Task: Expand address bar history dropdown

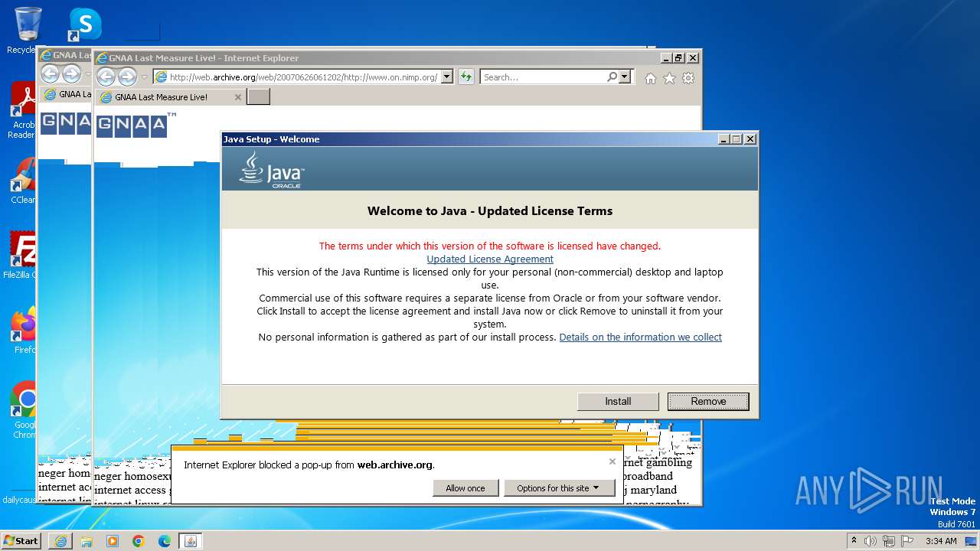Action: coord(446,77)
